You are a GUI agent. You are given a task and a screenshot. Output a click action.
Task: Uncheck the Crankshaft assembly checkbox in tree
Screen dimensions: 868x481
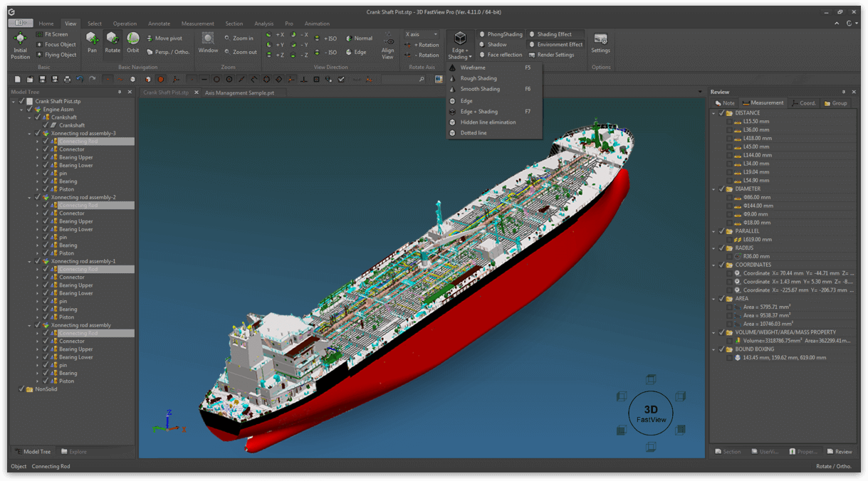coord(38,117)
